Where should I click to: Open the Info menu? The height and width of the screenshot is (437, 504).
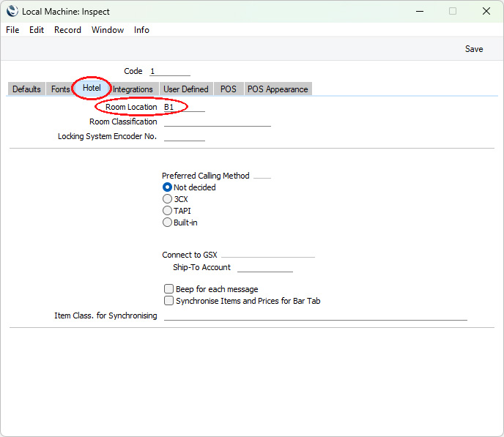141,30
